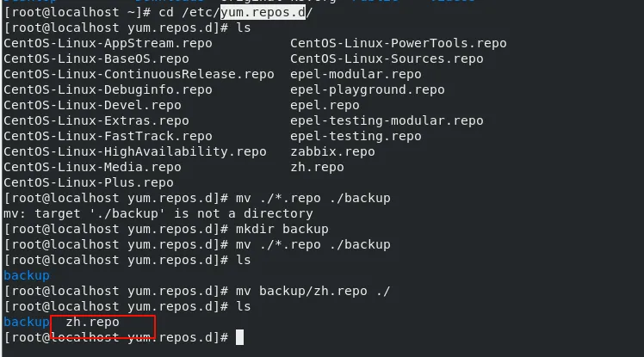
Task: Click the highlighted yum.repos.d path text
Action: pyautogui.click(x=263, y=12)
